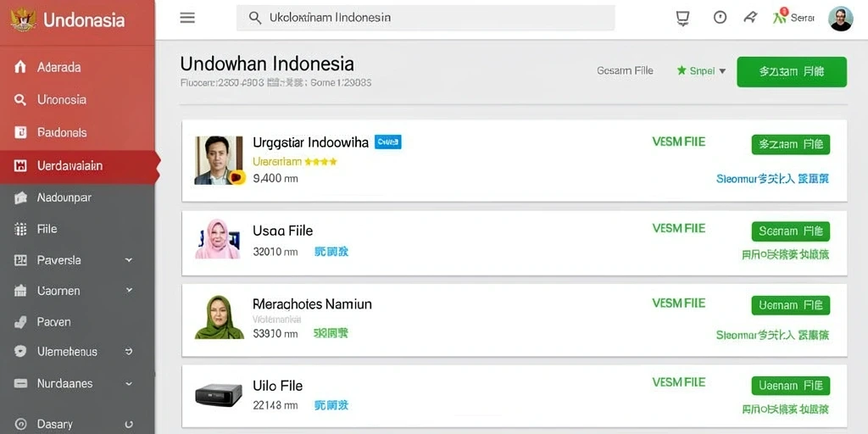Click the share arrow icon in top bar
This screenshot has height=434, width=868.
[750, 18]
